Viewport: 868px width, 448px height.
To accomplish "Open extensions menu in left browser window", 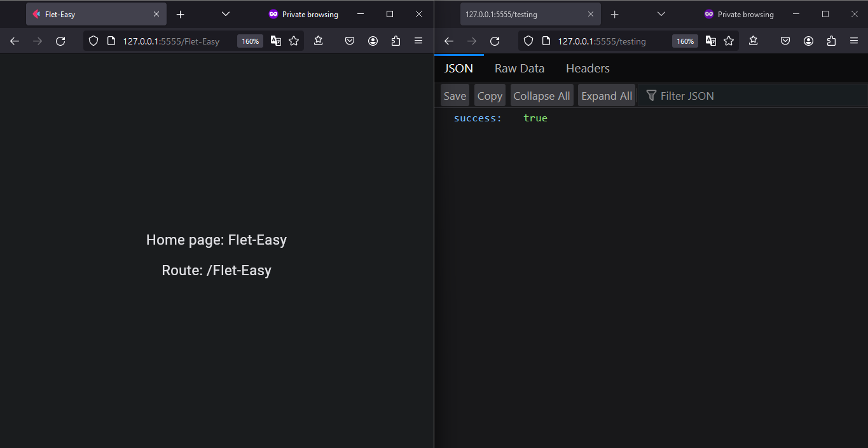I will coord(396,41).
